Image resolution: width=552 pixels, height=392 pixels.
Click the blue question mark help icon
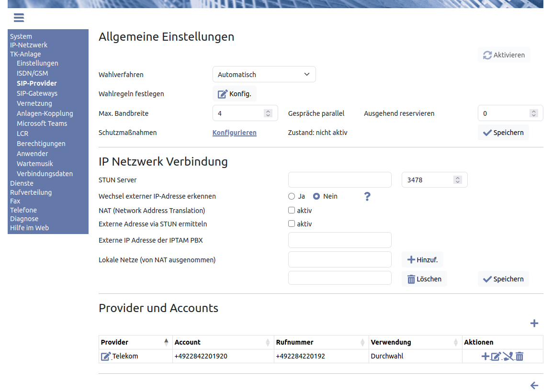pos(367,196)
